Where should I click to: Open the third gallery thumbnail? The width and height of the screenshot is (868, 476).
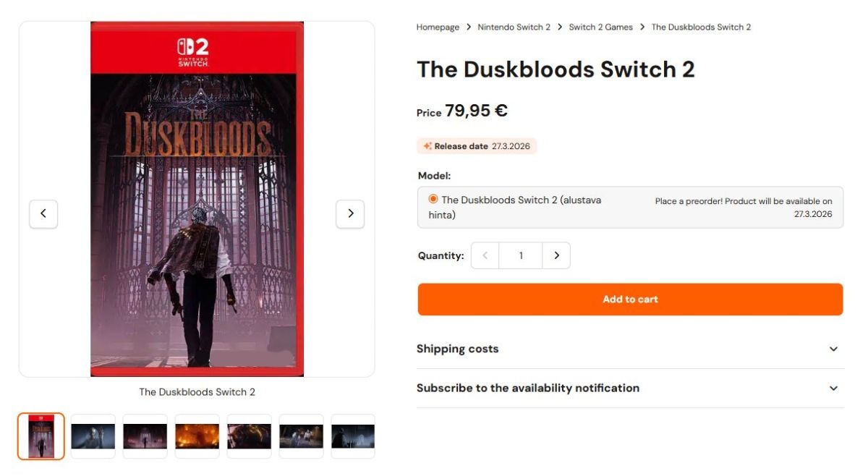click(145, 436)
